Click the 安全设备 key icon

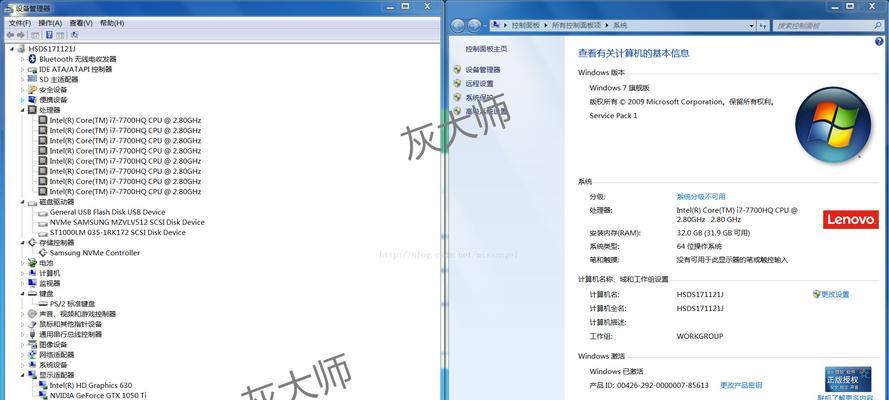click(32, 90)
